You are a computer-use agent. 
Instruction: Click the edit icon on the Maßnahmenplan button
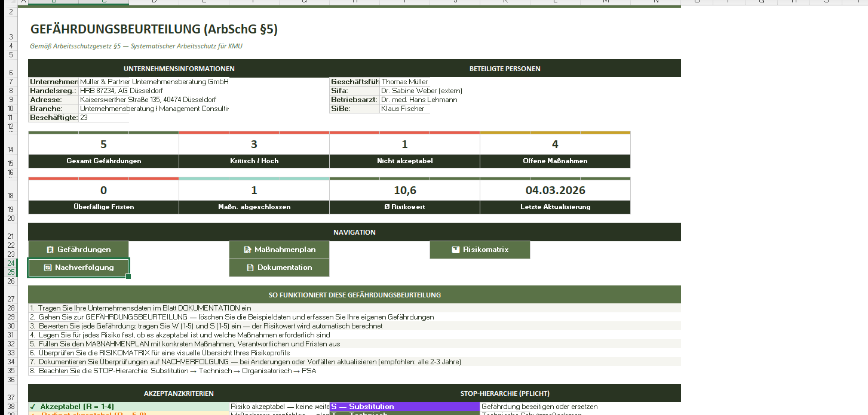point(247,250)
